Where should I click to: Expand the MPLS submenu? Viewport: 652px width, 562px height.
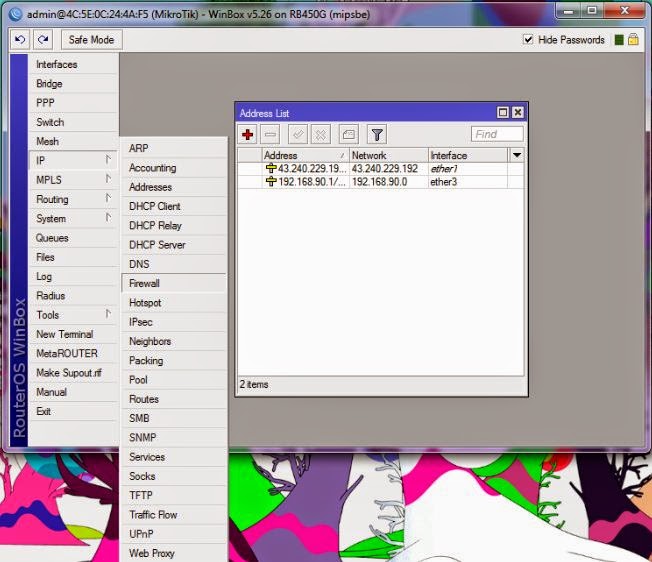pos(73,180)
